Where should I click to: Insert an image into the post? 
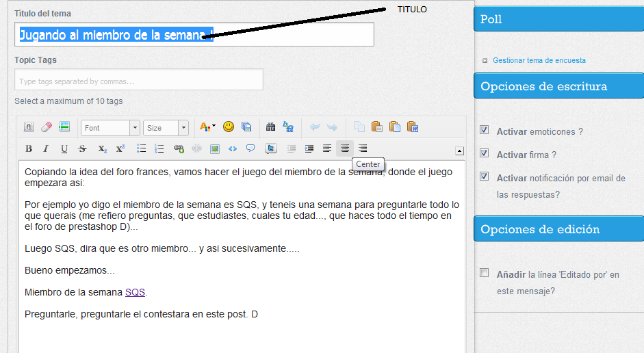click(215, 148)
